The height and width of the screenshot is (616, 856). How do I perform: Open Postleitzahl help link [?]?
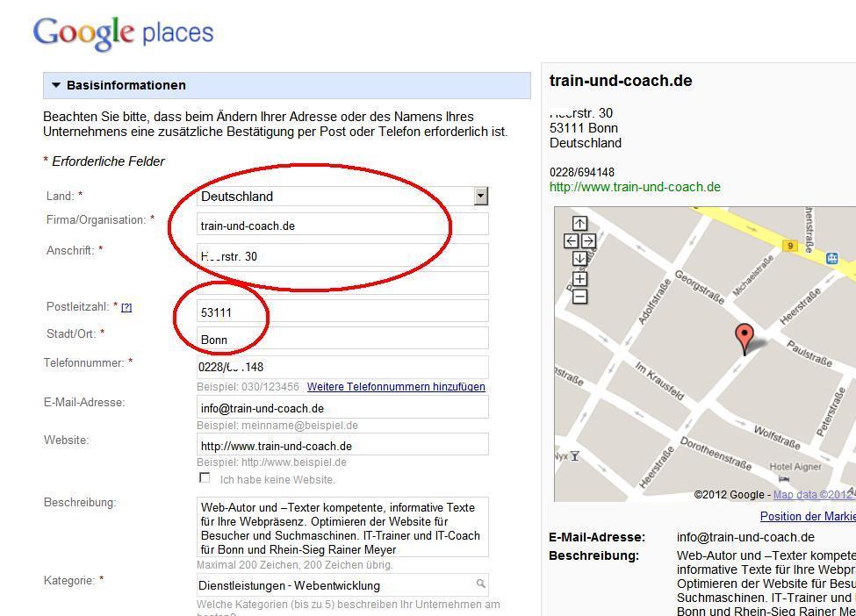coord(126,308)
